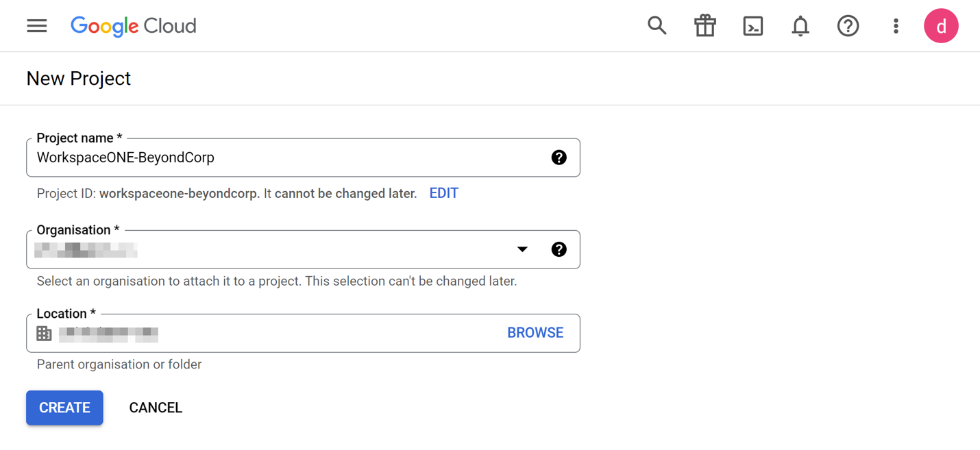Browse for a parent Location
This screenshot has height=450, width=980.
click(535, 333)
